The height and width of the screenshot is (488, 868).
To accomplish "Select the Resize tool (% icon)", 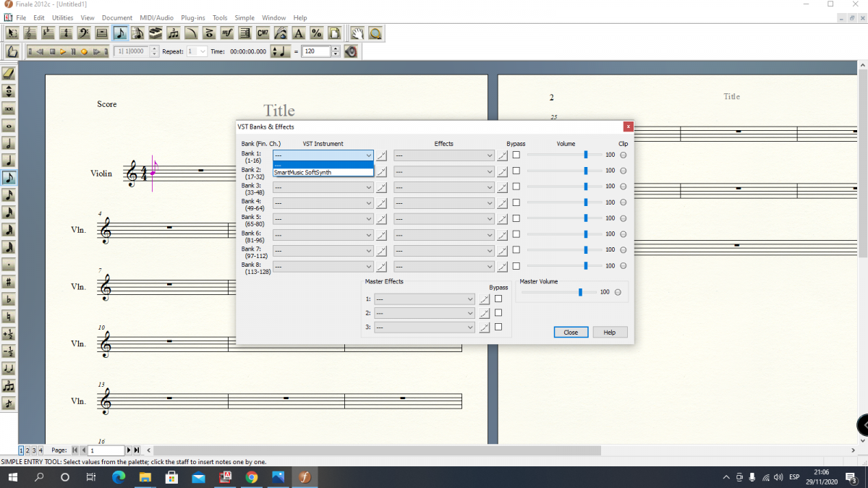I will point(315,33).
